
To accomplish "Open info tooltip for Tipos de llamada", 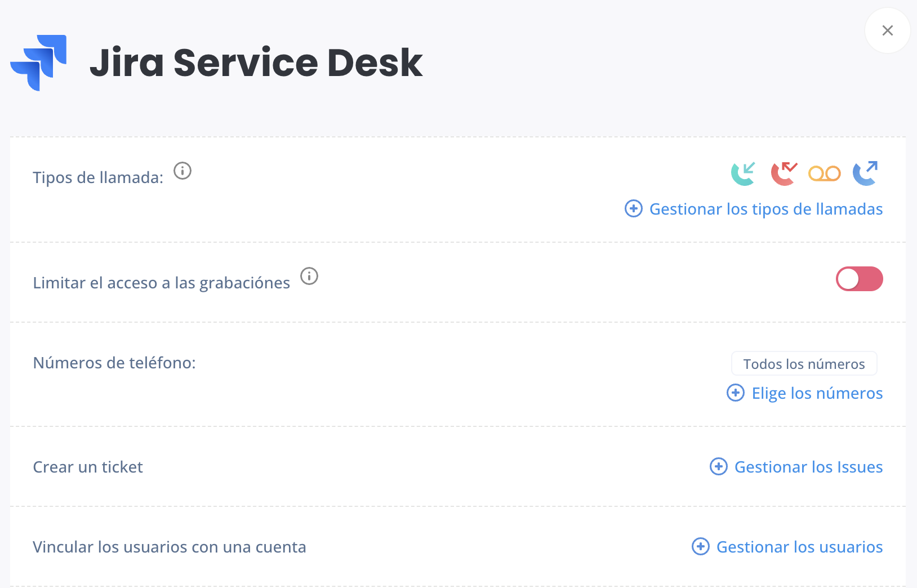I will 182,171.
